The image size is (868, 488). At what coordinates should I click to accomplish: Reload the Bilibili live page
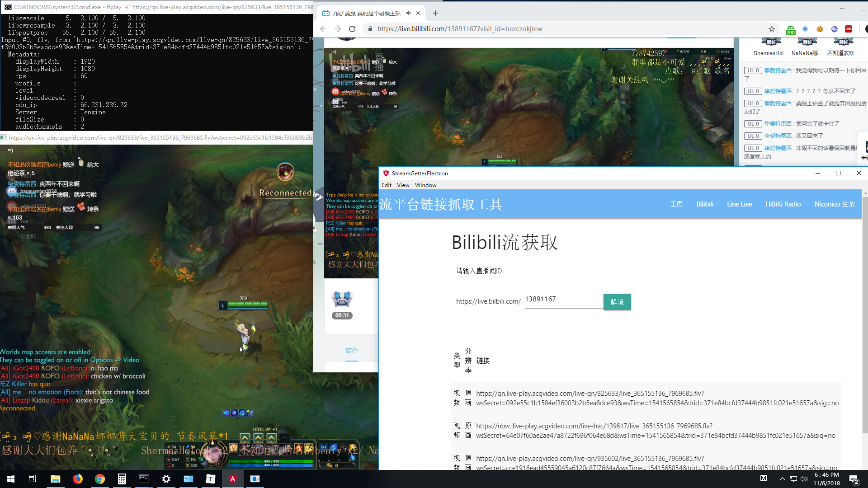(352, 29)
